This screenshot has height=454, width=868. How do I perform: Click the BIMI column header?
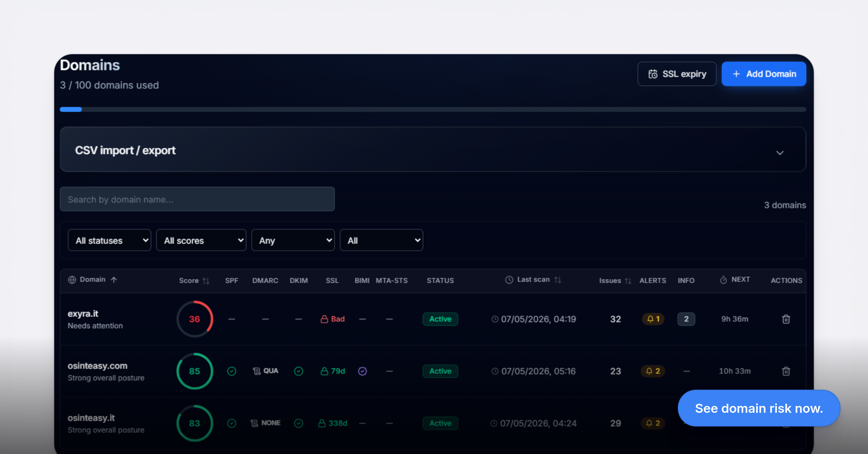click(x=362, y=281)
